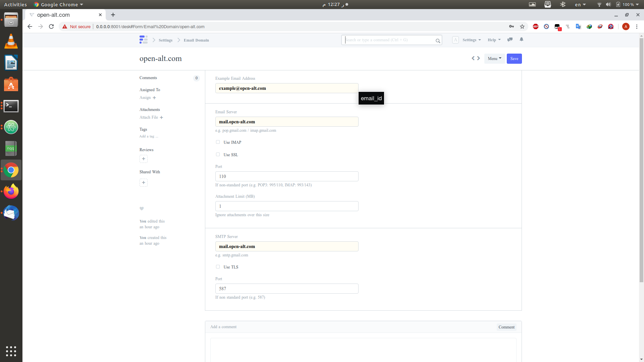Click the Chrome profile avatar icon
The image size is (644, 362).
626,26
